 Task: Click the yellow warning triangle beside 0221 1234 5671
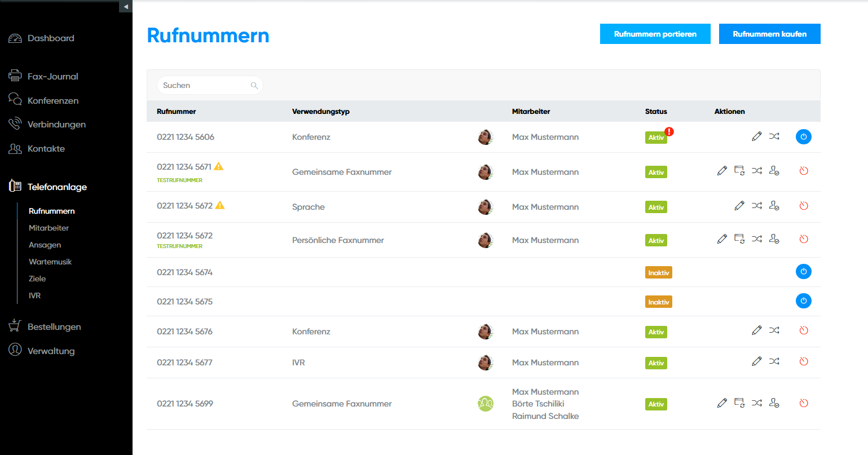click(219, 166)
